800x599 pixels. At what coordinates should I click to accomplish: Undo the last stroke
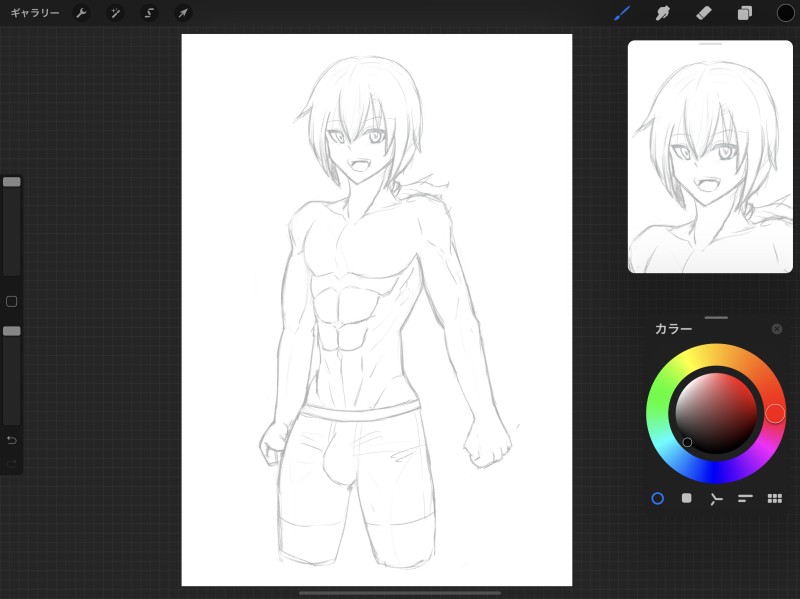12,440
